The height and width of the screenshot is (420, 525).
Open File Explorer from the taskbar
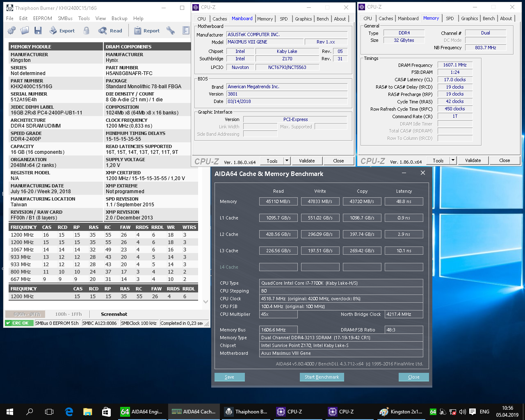(x=87, y=412)
